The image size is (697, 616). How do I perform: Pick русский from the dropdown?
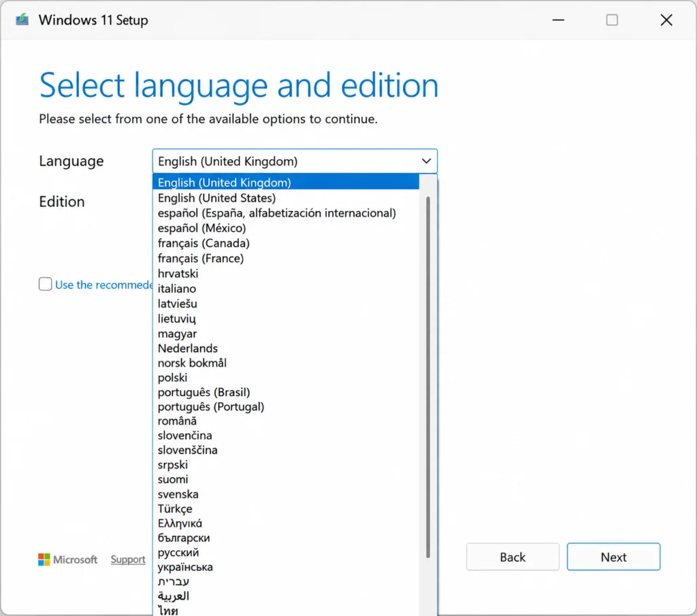pyautogui.click(x=286, y=553)
